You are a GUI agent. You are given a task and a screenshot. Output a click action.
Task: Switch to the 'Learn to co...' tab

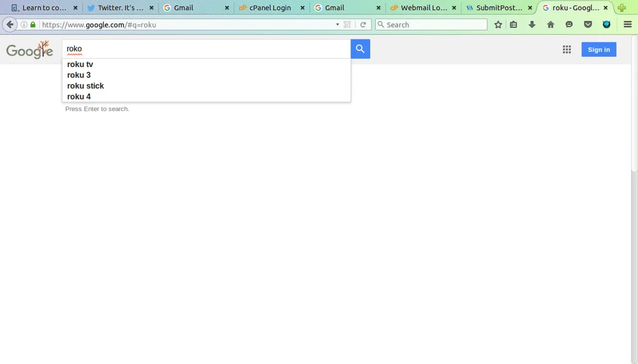coord(44,8)
